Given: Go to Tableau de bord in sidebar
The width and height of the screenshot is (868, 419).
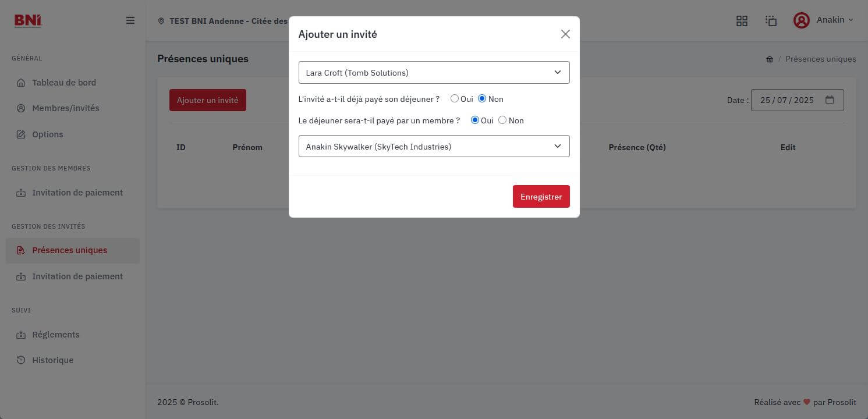Looking at the screenshot, I should (x=64, y=83).
